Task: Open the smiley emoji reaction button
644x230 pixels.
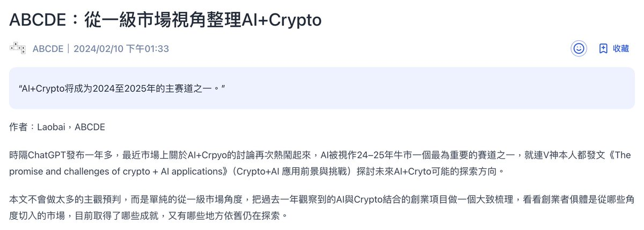Action: tap(579, 48)
